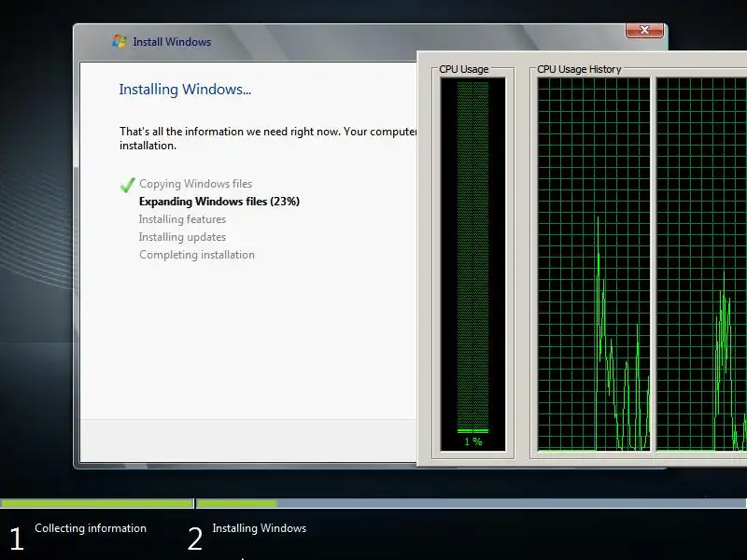Image resolution: width=747 pixels, height=560 pixels.
Task: Click the first CPU usage history graph
Action: [594, 264]
